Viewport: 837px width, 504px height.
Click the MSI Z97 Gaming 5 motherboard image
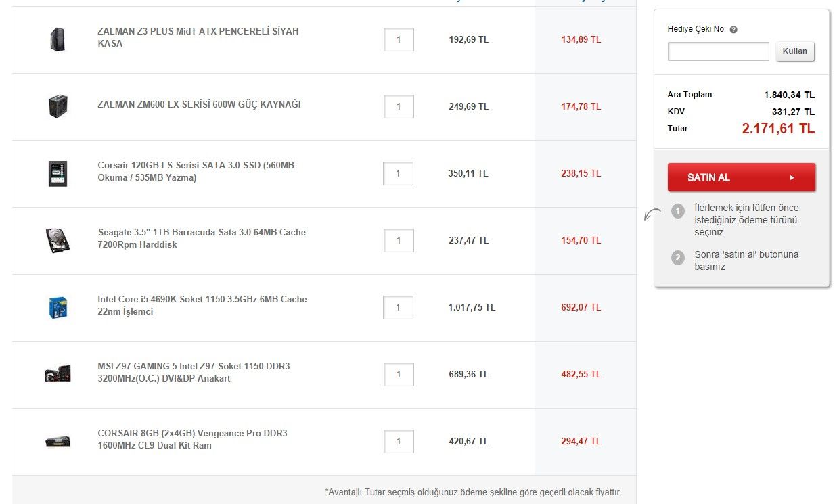pyautogui.click(x=58, y=374)
